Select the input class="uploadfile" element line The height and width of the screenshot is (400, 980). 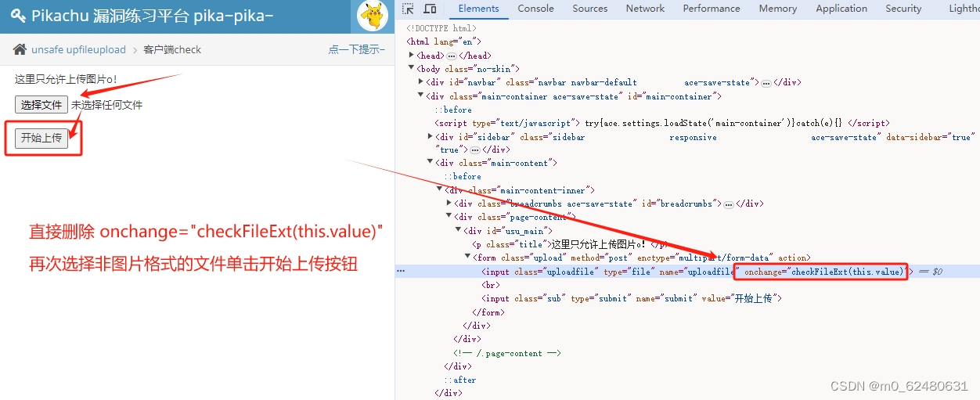688,272
